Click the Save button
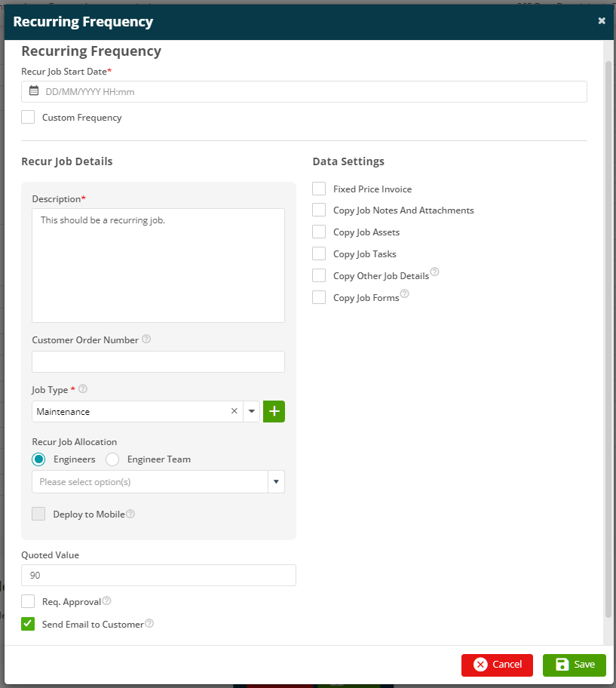 point(575,665)
